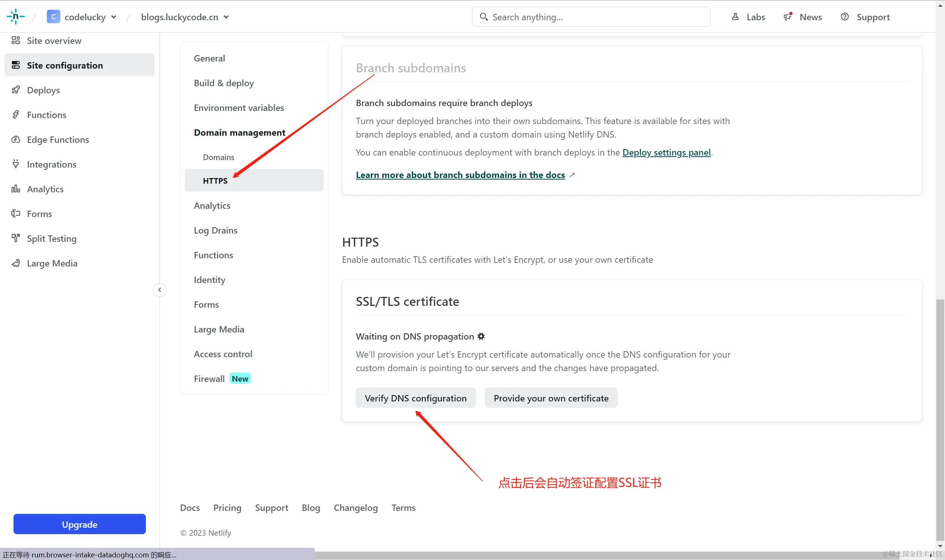Open News in the top bar
The width and height of the screenshot is (945, 560).
(x=802, y=16)
